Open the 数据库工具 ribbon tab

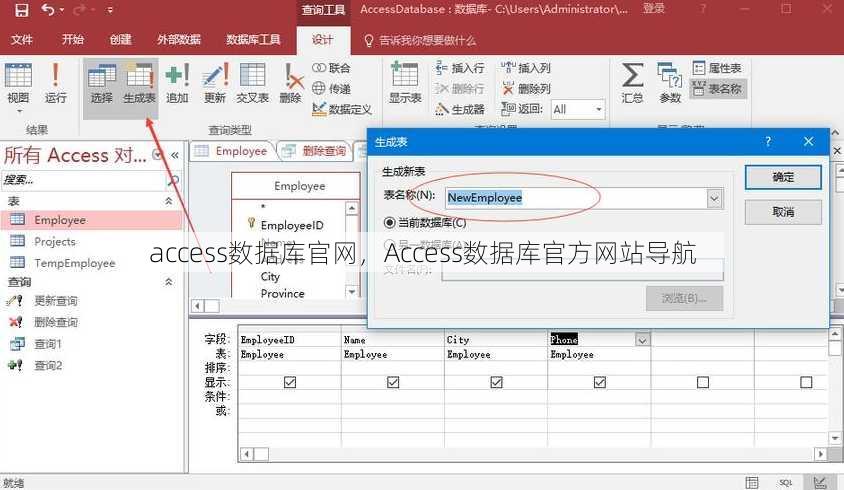253,40
